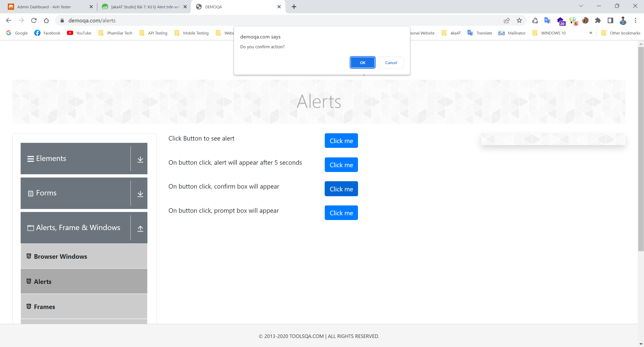Open Browser Windows menu item

84,256
